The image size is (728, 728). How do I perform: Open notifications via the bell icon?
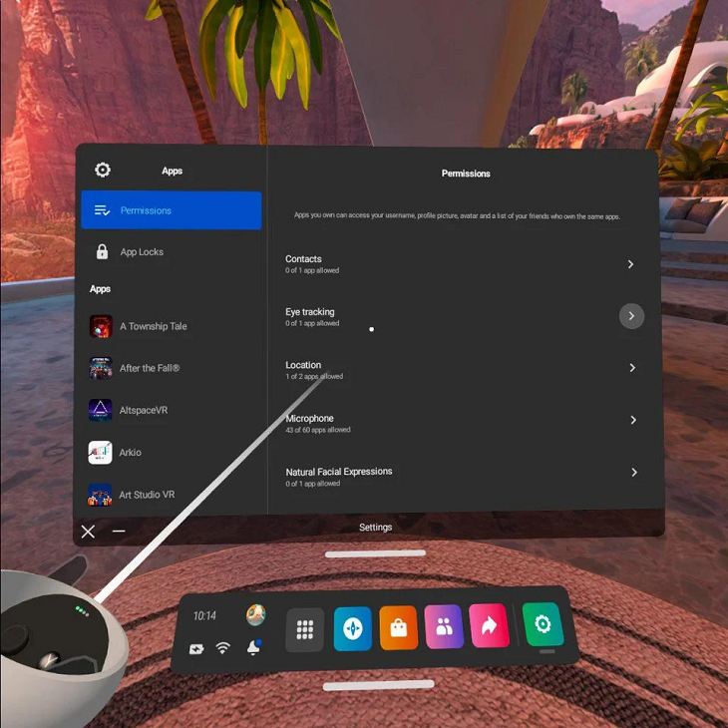[254, 647]
